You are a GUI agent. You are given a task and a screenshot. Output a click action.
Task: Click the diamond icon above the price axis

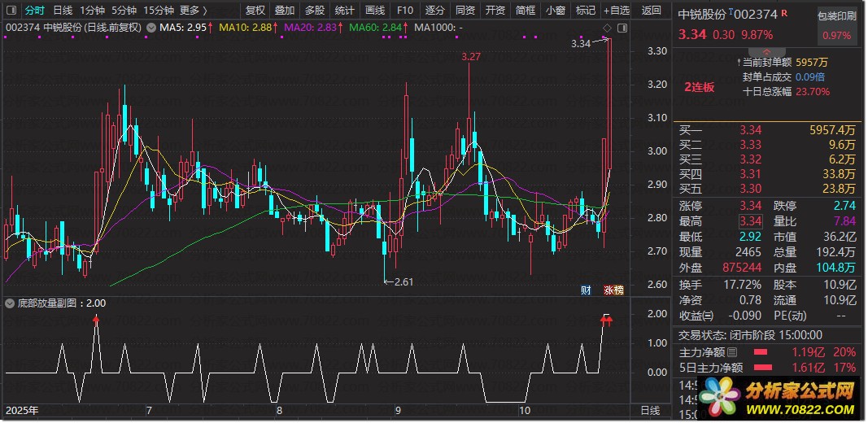tap(607, 28)
